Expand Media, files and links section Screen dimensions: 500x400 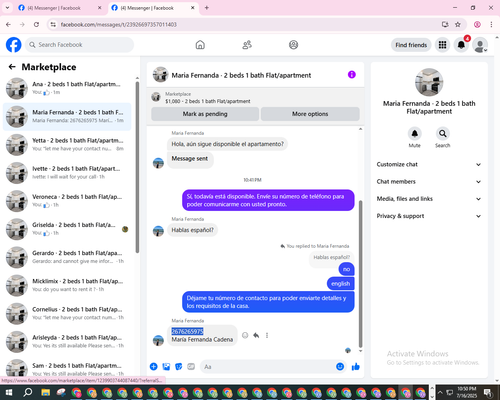429,199
